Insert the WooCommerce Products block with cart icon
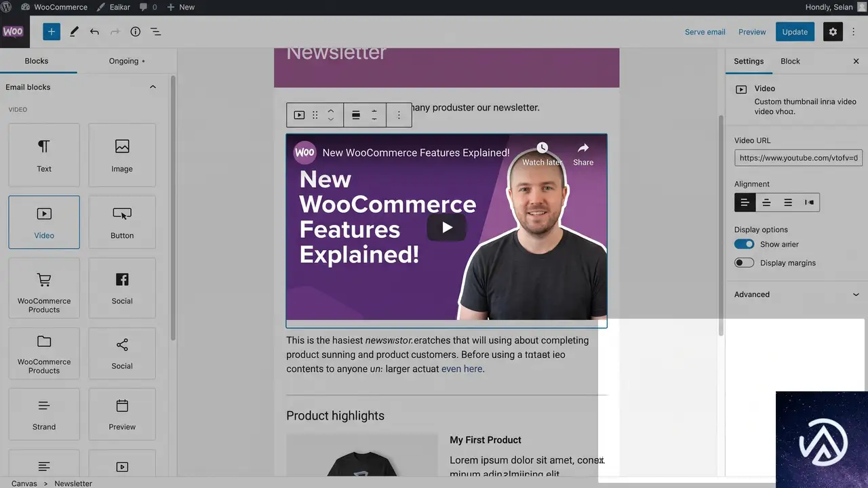Screen dimensions: 868x488 (44, 288)
